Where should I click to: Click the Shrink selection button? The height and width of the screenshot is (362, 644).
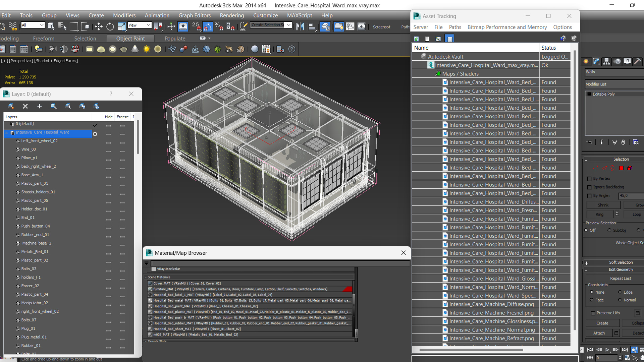click(603, 205)
